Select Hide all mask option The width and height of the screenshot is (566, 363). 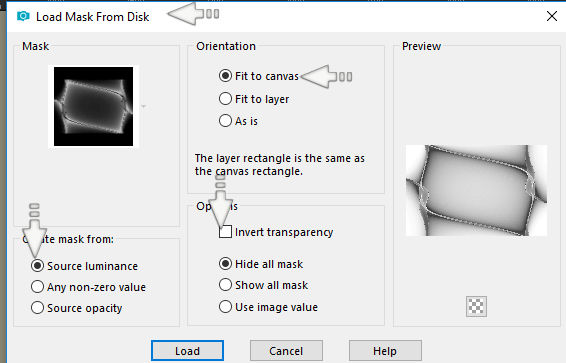coord(261,264)
